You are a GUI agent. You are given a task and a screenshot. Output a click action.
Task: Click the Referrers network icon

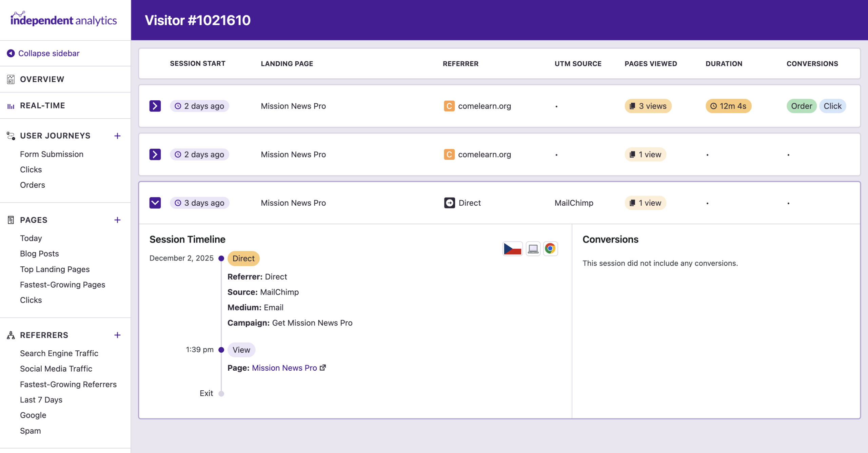(x=10, y=335)
